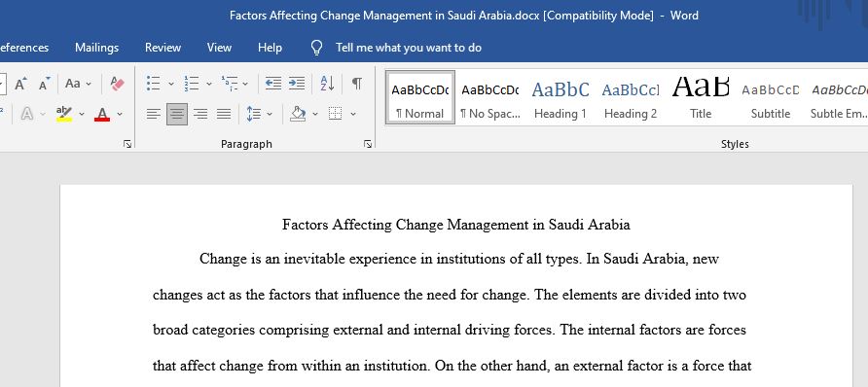The height and width of the screenshot is (387, 868).
Task: Toggle Justify paragraph alignment
Action: point(224,114)
